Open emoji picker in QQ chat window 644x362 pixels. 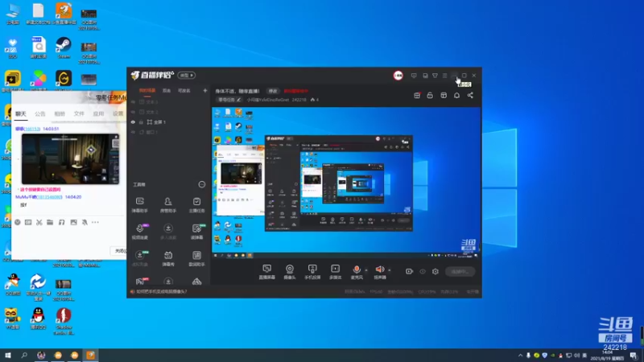(17, 223)
